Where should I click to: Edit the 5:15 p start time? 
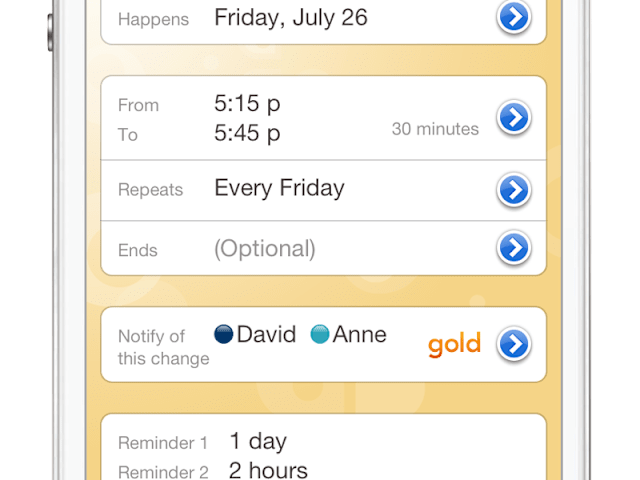tap(247, 102)
